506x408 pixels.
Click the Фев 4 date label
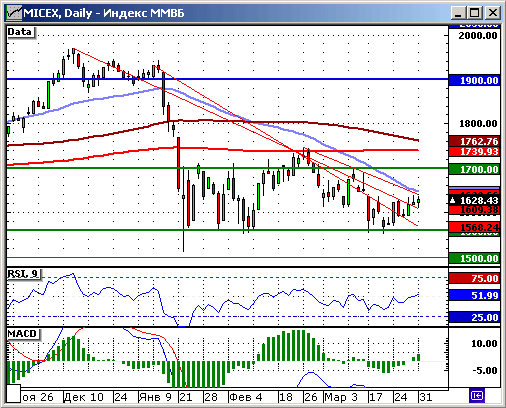point(246,397)
